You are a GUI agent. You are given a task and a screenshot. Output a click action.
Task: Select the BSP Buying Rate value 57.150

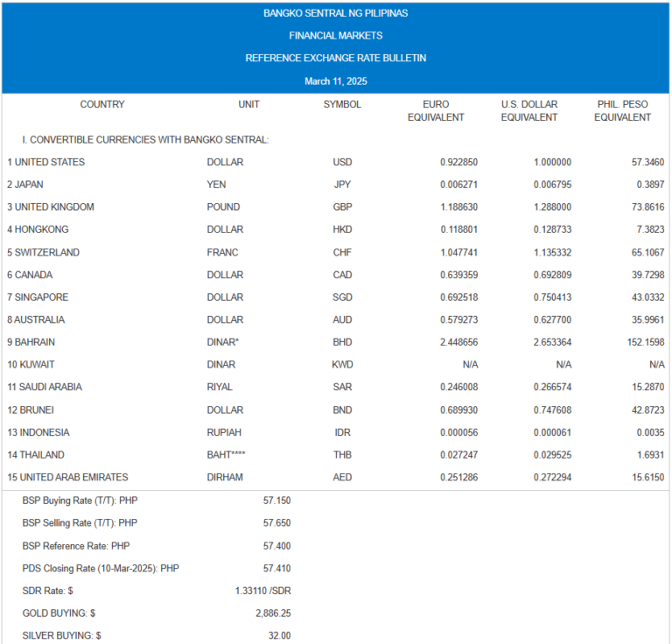point(276,501)
